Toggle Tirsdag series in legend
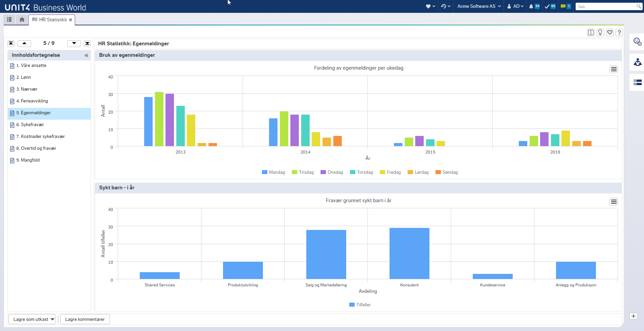The image size is (644, 331). coord(303,172)
